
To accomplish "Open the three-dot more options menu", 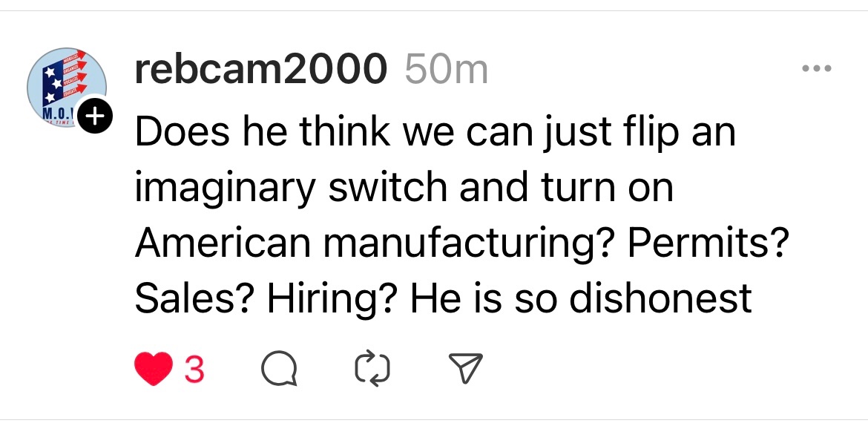I will 817,70.
